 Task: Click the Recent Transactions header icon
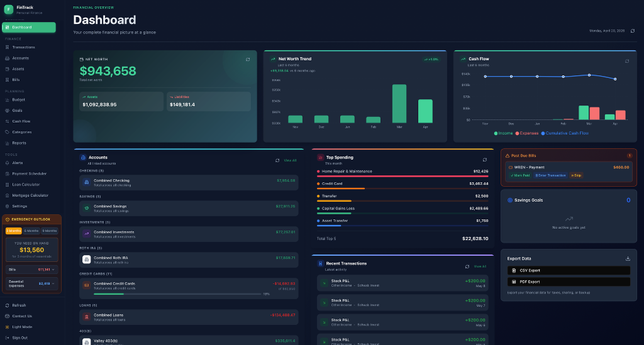coord(320,263)
